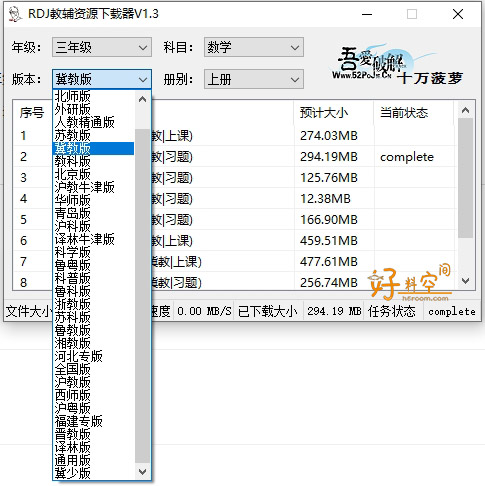485x486 pixels.
Task: Click the 294.19 MB downloaded value
Action: coord(334,311)
